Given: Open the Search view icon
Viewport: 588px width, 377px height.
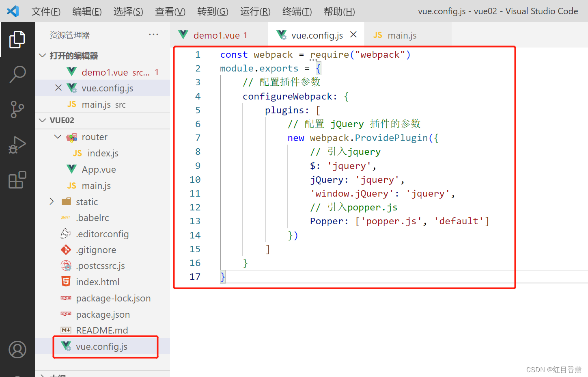Looking at the screenshot, I should [17, 74].
